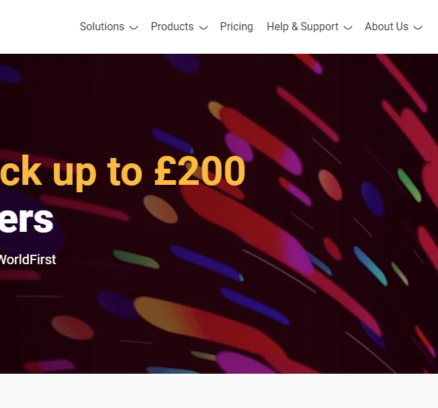
Task: Expand the chevron beside Products
Action: (203, 27)
